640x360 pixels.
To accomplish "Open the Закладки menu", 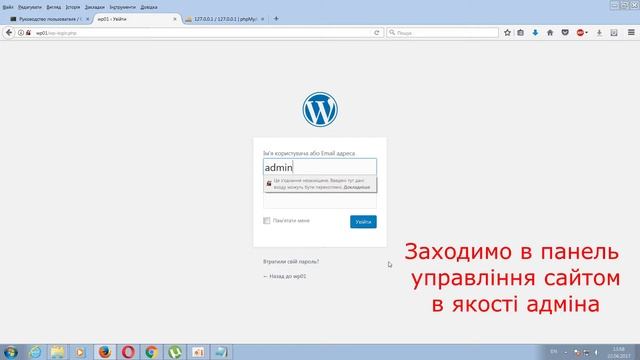I will pos(95,7).
